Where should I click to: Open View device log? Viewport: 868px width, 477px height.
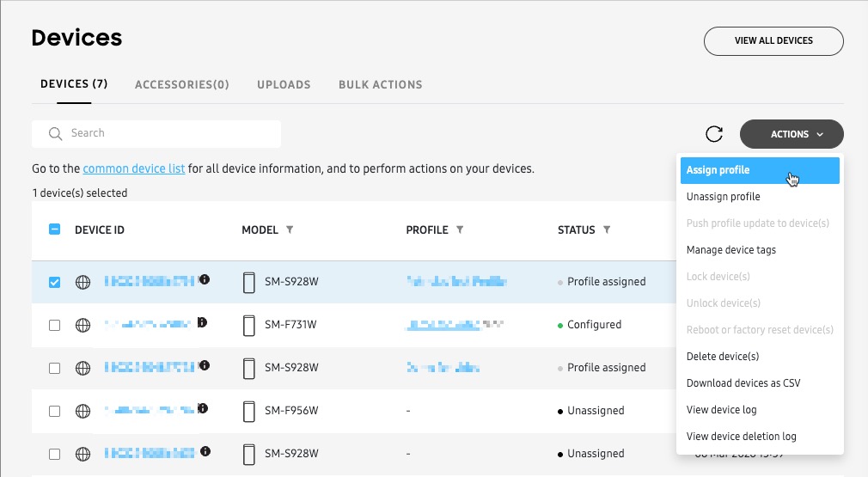tap(760, 409)
